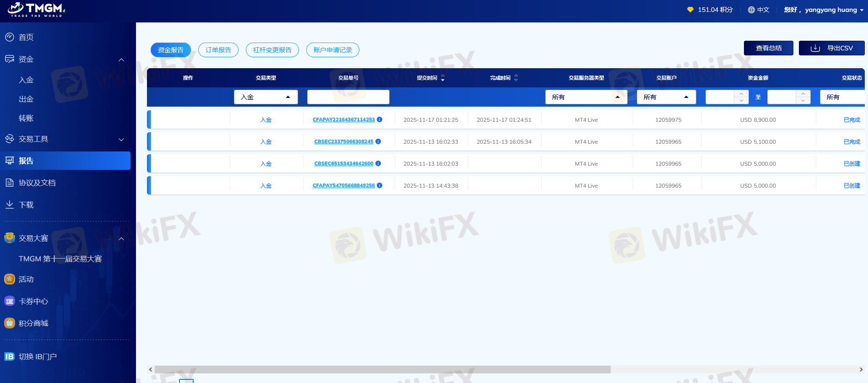868x383 pixels.
Task: Click the globe language icon
Action: point(751,10)
